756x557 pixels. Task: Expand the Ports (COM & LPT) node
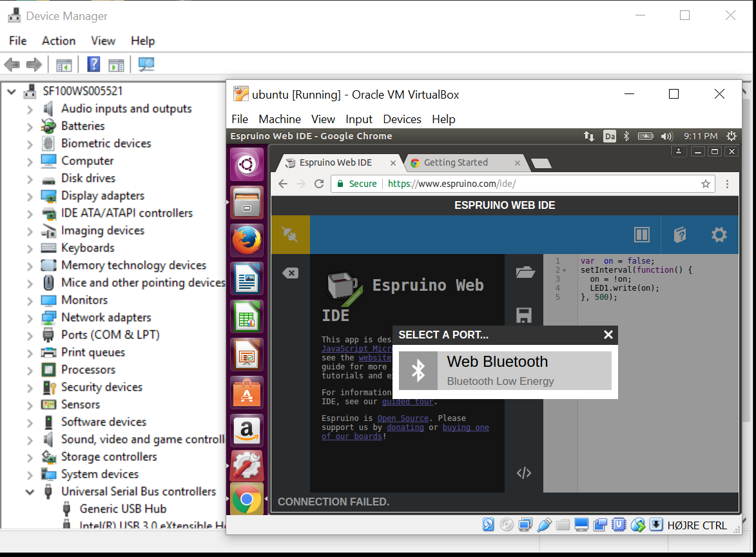coord(30,336)
